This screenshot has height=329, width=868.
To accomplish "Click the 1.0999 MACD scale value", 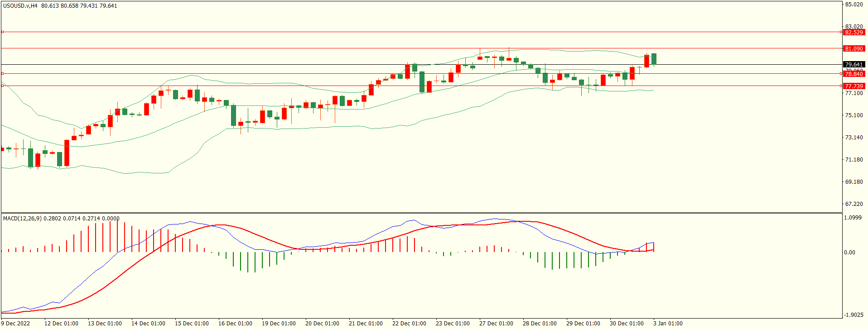I will 853,218.
